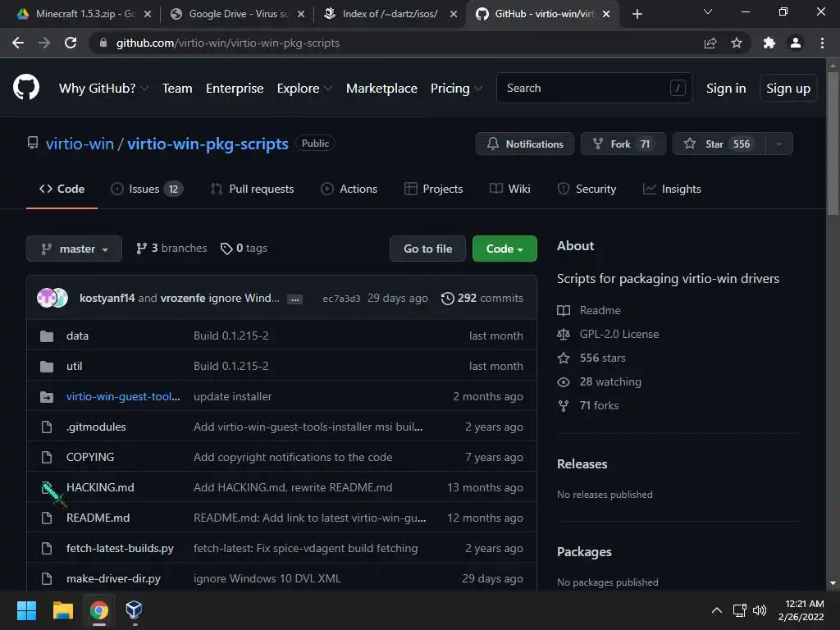Screen dimensions: 840x630
Task: Click the GitHub Octocat logo
Action: click(x=25, y=88)
